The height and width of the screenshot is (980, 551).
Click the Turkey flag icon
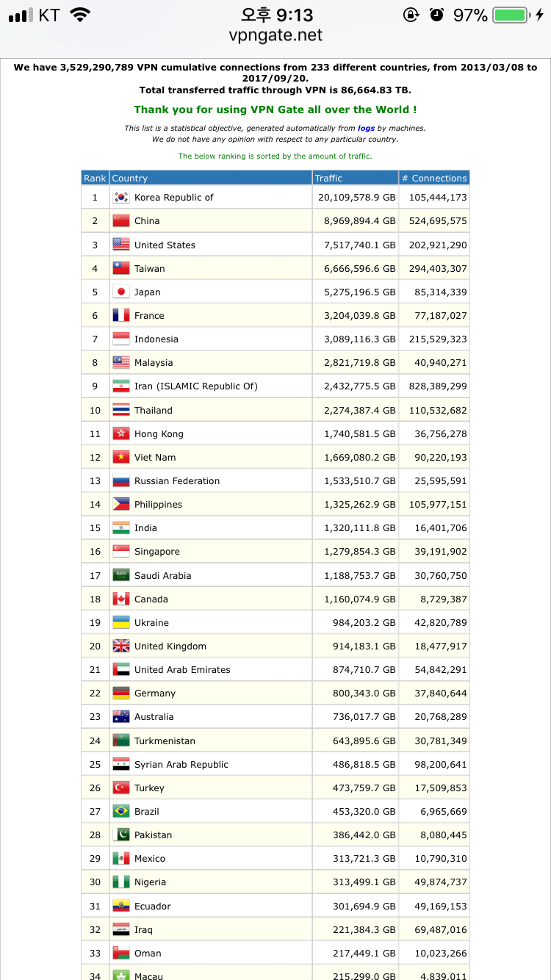click(121, 788)
